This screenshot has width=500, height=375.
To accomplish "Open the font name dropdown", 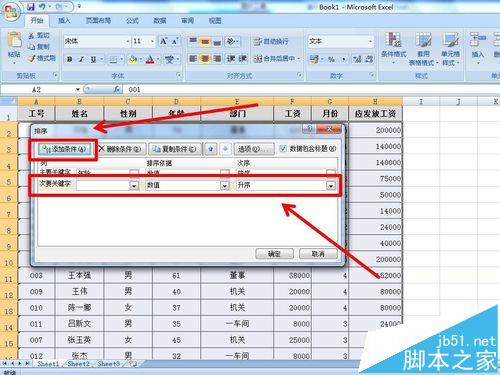I will pyautogui.click(x=128, y=41).
